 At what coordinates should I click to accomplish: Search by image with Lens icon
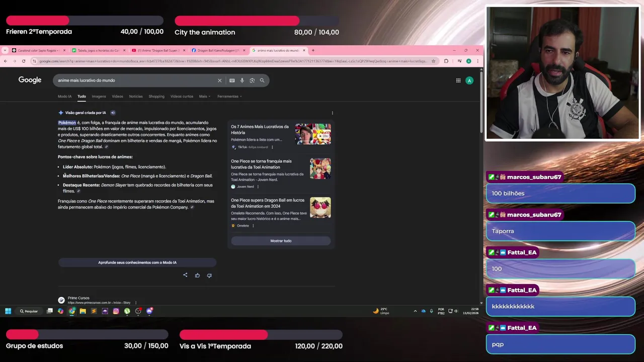click(252, 80)
